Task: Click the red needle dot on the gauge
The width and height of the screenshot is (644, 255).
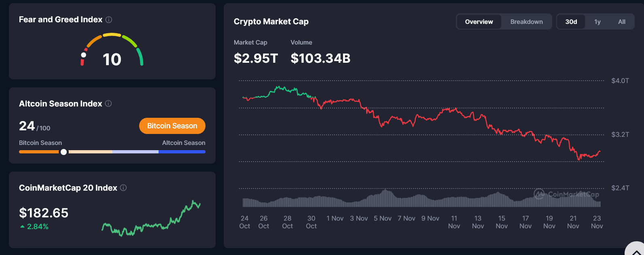Action: (83, 55)
